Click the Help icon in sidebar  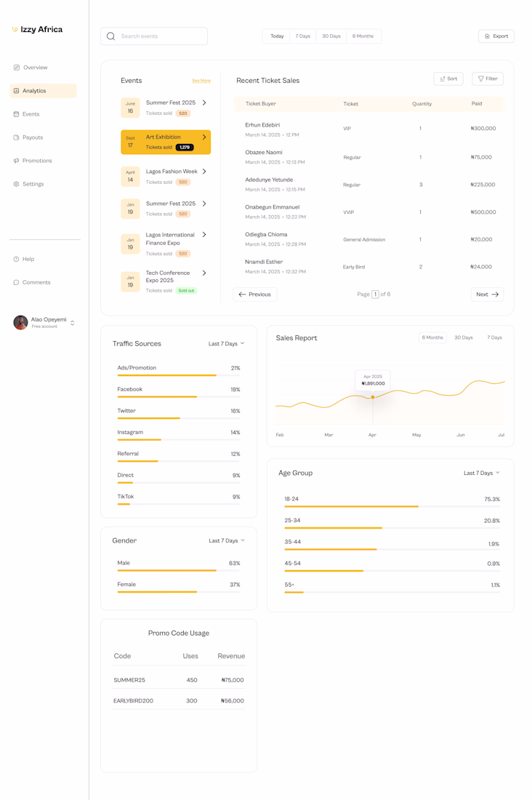[x=16, y=259]
